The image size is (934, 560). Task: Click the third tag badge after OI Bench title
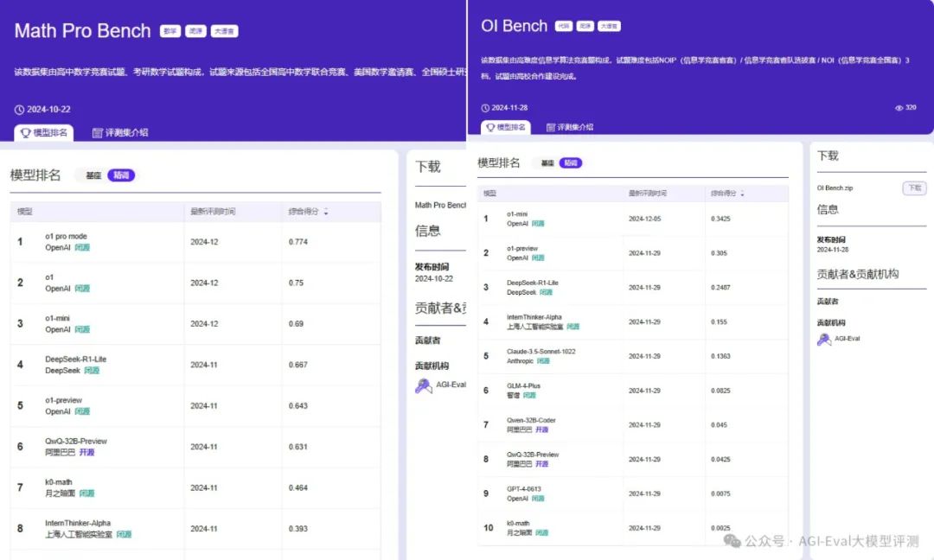[x=609, y=26]
